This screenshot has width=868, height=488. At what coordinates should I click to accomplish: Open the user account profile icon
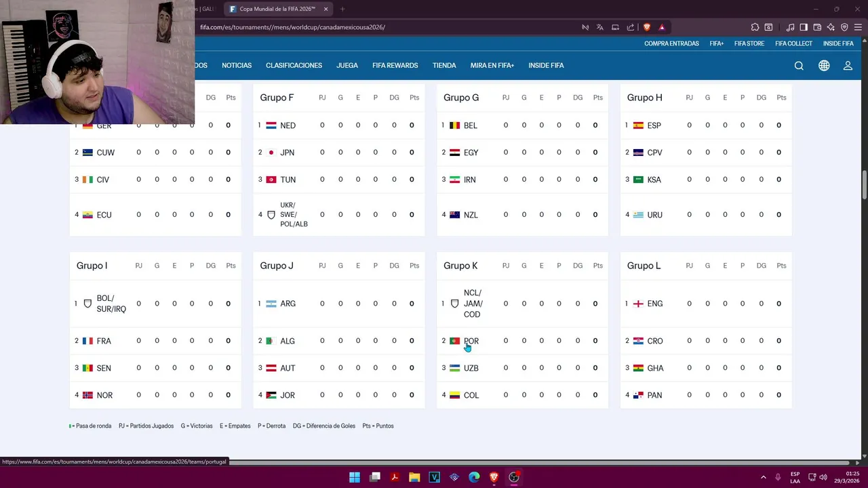tap(848, 66)
